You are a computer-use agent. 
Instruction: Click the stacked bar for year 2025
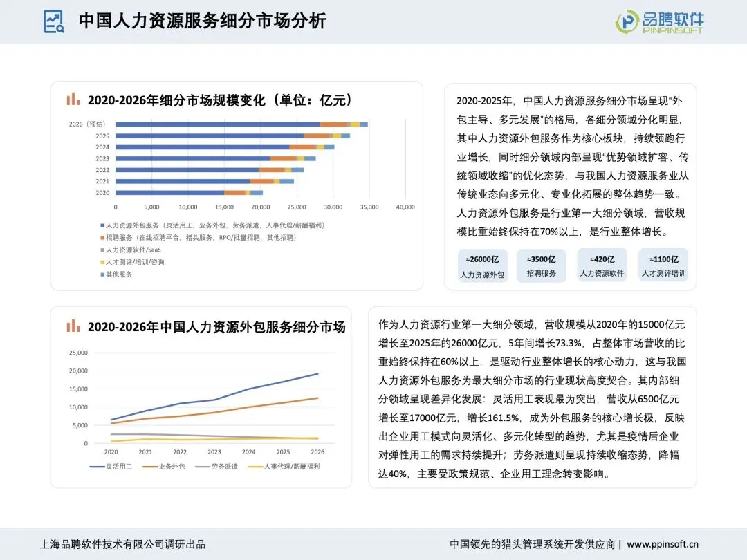tap(233, 136)
